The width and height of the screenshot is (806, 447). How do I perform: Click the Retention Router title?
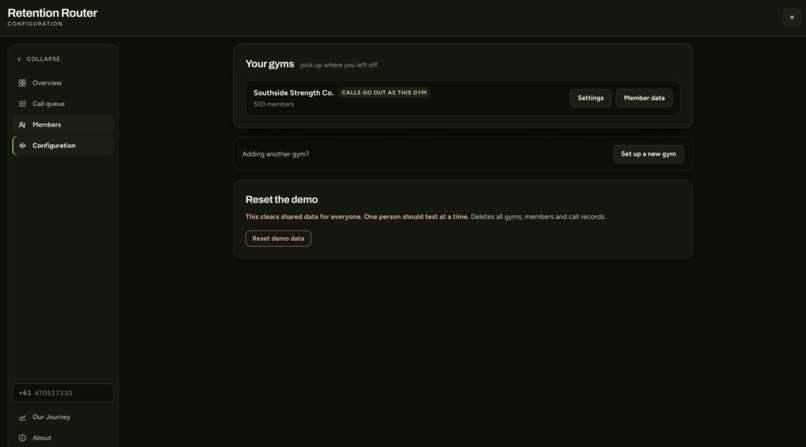(52, 13)
